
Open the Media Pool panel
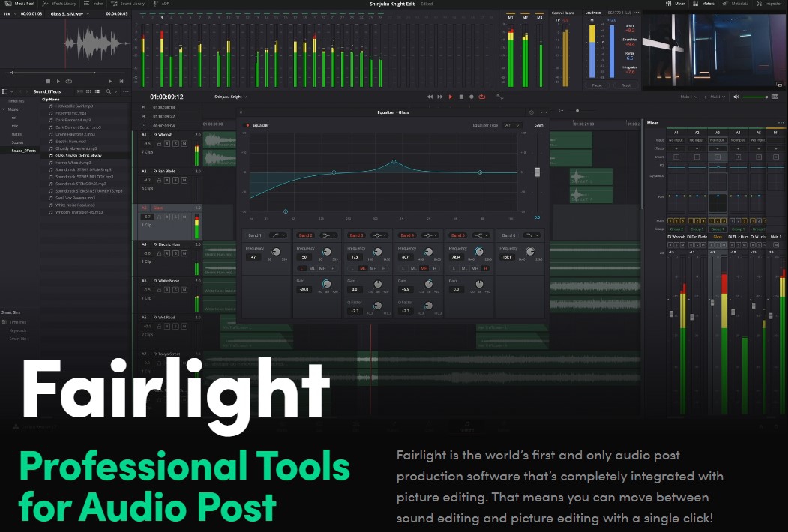[19, 4]
